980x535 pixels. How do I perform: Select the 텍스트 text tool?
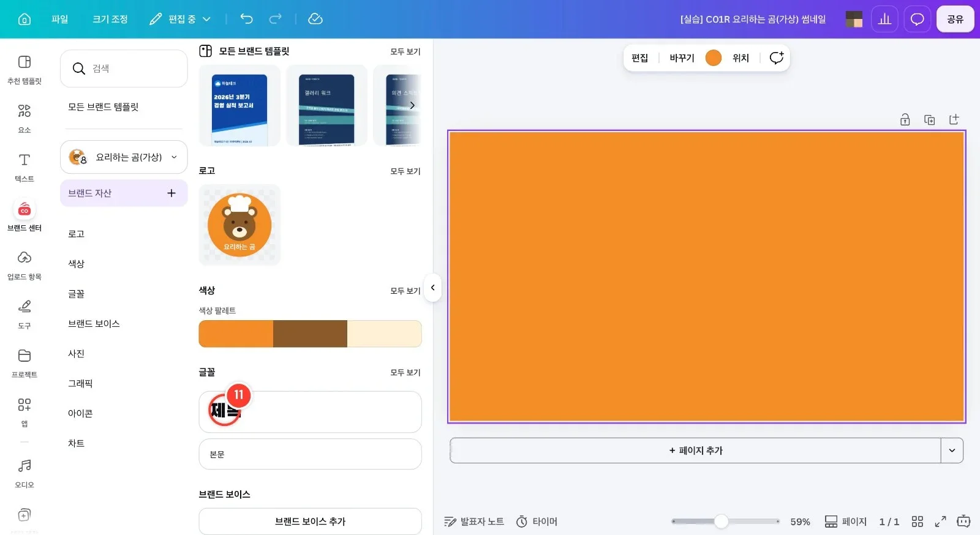(x=24, y=167)
